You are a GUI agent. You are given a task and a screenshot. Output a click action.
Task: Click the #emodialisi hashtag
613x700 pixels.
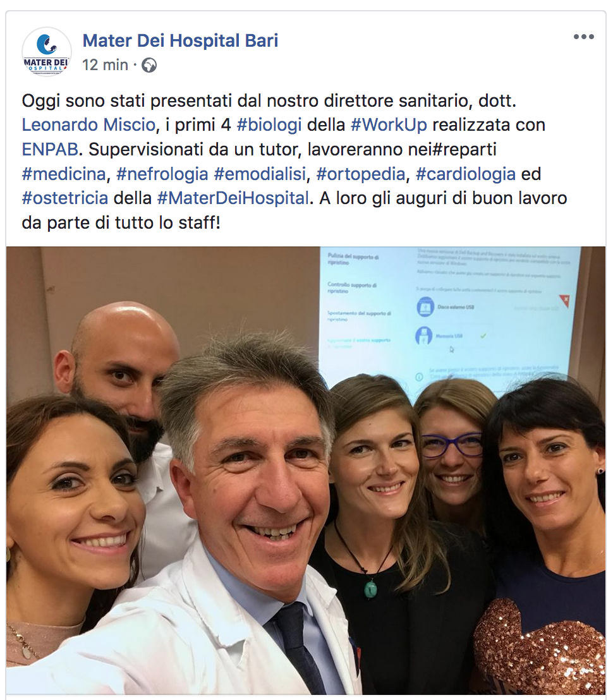(x=260, y=174)
